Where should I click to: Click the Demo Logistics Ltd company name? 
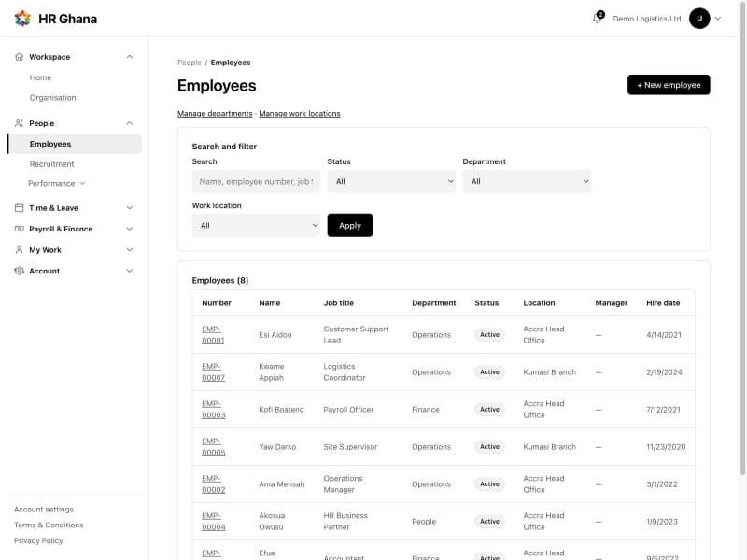point(646,19)
